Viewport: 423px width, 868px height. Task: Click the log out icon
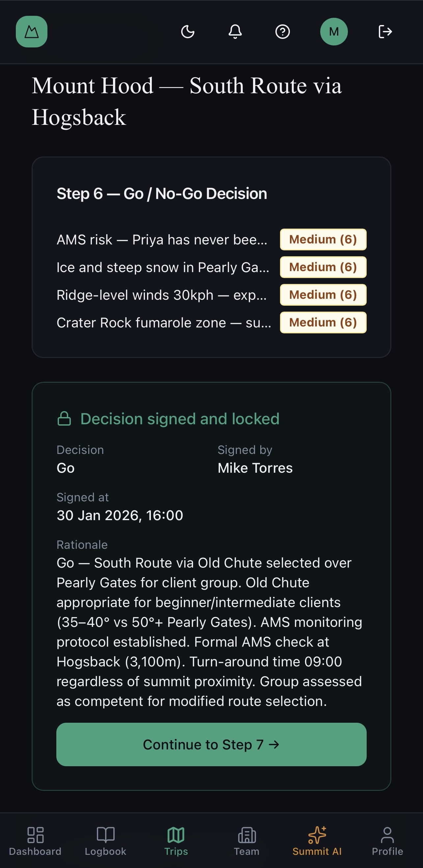click(385, 32)
